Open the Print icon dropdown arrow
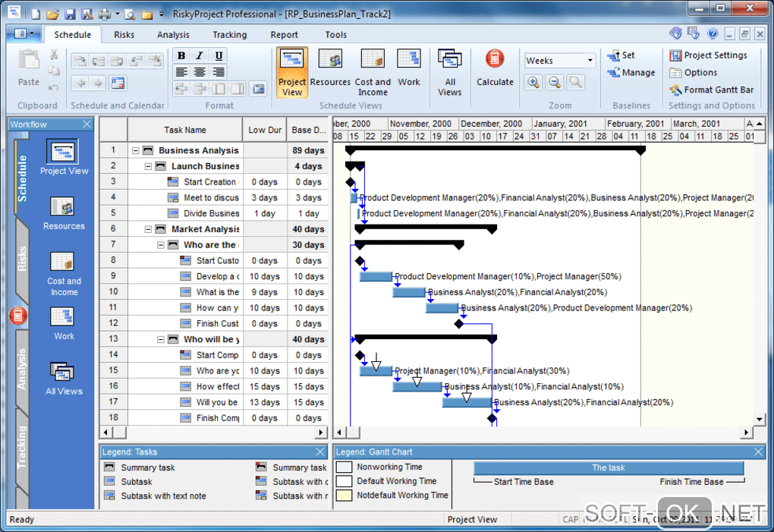 [x=117, y=14]
